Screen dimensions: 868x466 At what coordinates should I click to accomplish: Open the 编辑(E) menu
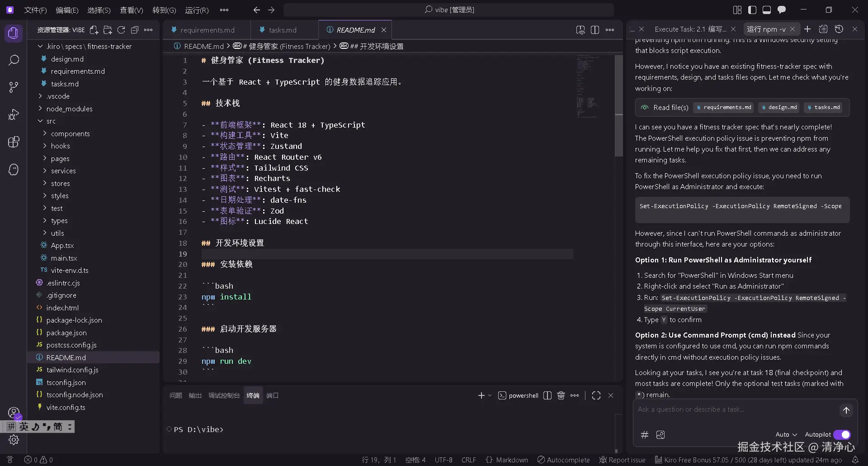pos(67,10)
